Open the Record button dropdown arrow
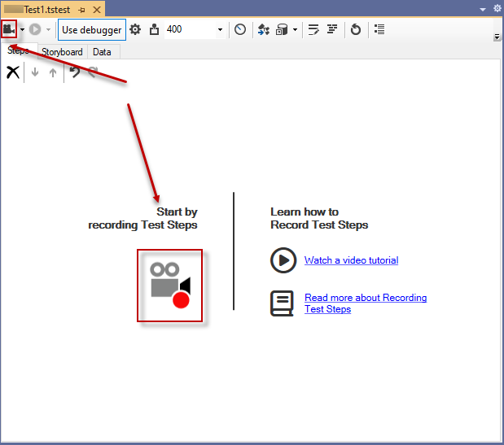Image resolution: width=504 pixels, height=445 pixels. [22, 29]
